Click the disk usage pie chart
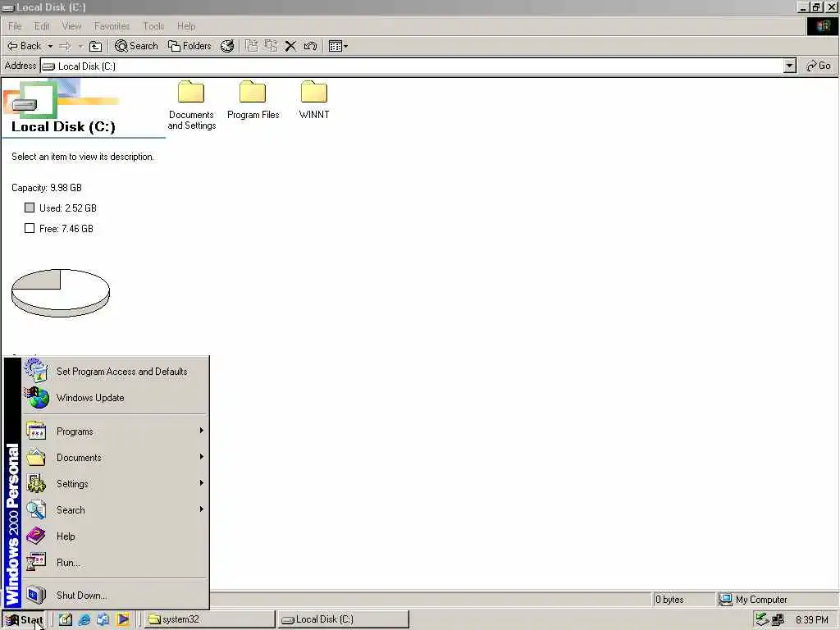The height and width of the screenshot is (630, 840). click(61, 293)
